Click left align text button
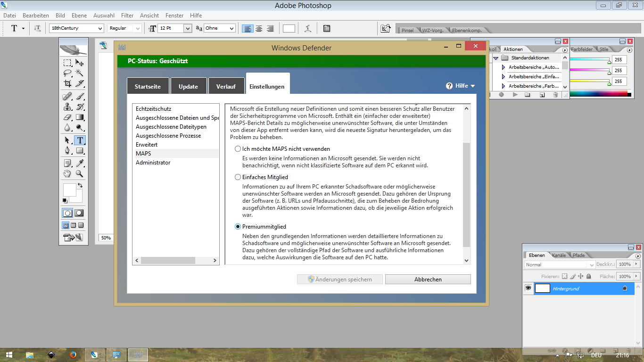This screenshot has width=644, height=362. coord(248,28)
